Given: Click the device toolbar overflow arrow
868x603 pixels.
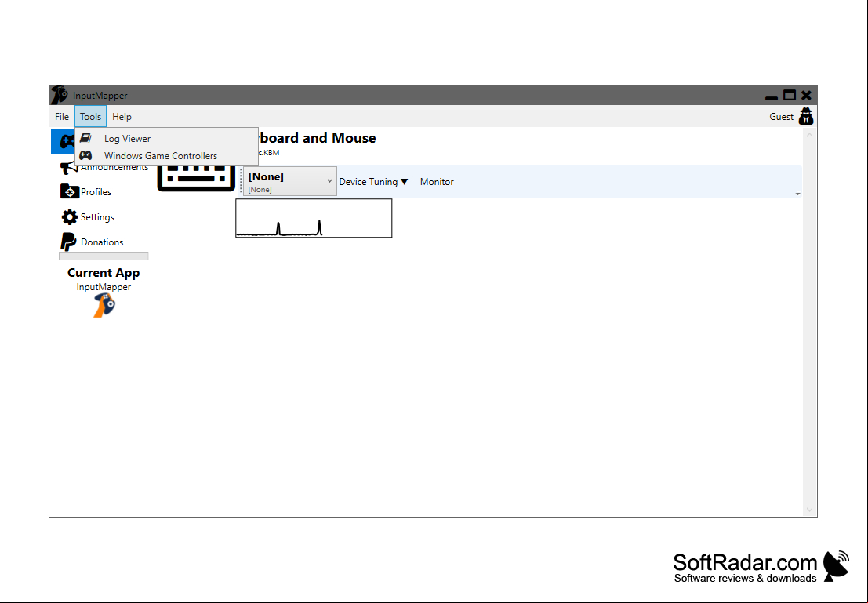Looking at the screenshot, I should pyautogui.click(x=797, y=193).
